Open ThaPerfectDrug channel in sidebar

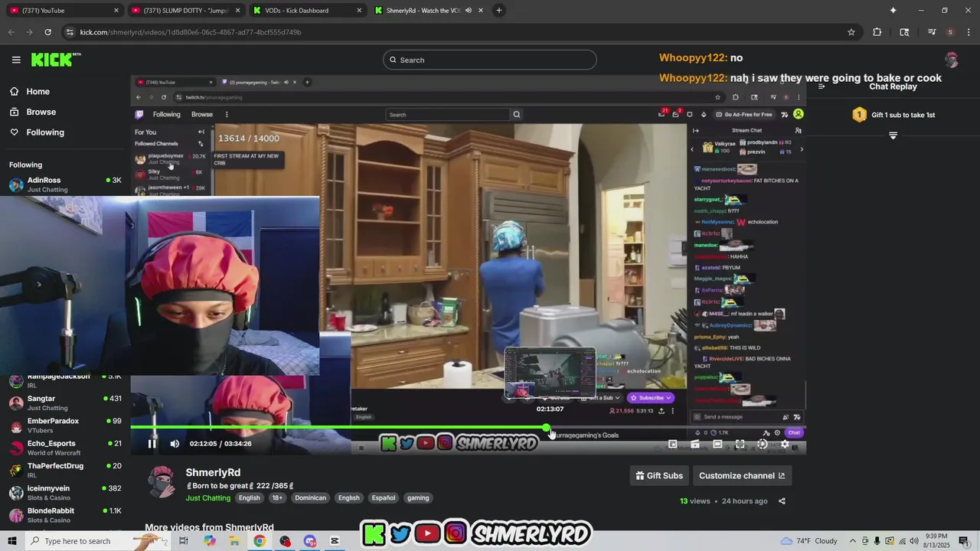[x=65, y=470]
